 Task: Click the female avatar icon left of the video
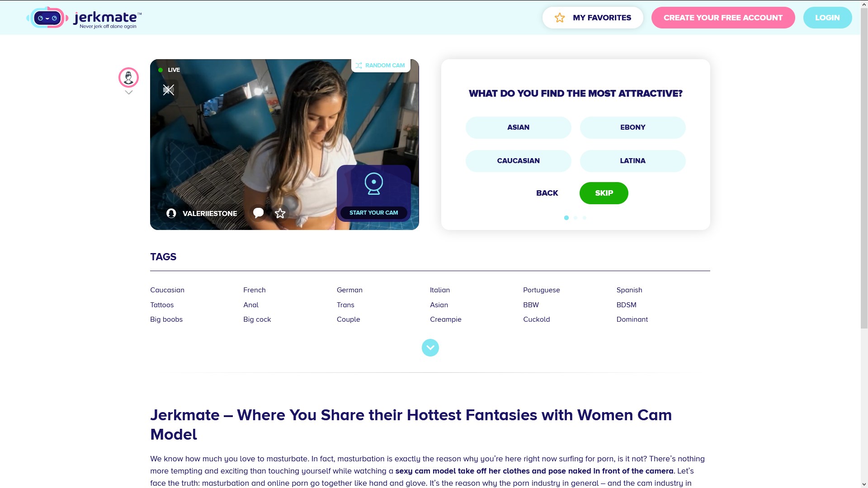point(128,78)
